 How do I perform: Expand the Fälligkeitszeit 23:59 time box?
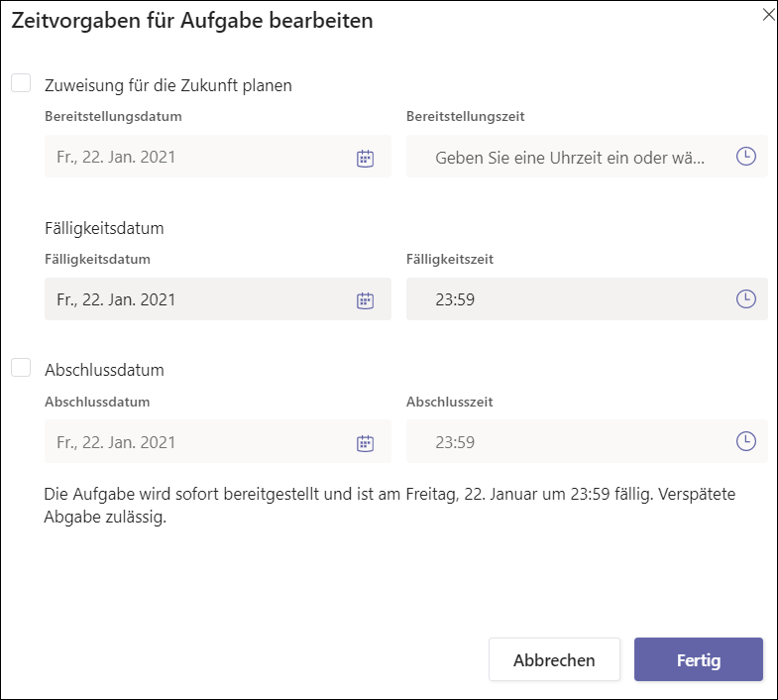click(587, 298)
